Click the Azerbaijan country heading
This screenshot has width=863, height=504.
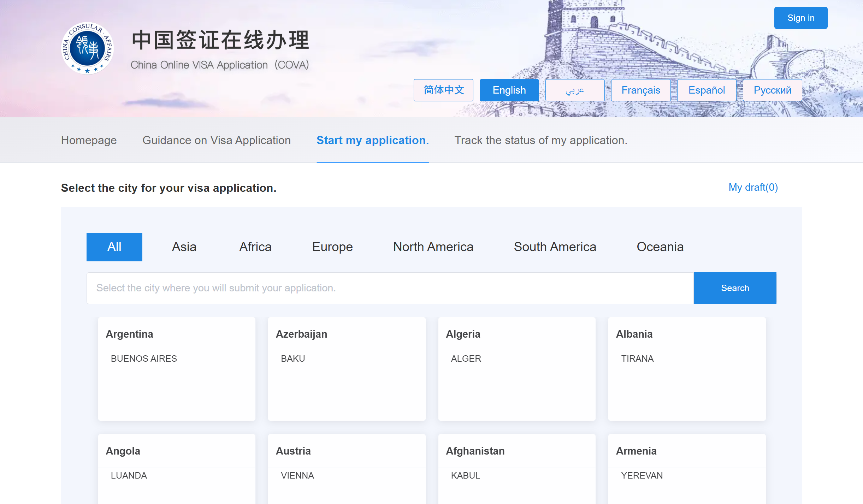point(301,334)
